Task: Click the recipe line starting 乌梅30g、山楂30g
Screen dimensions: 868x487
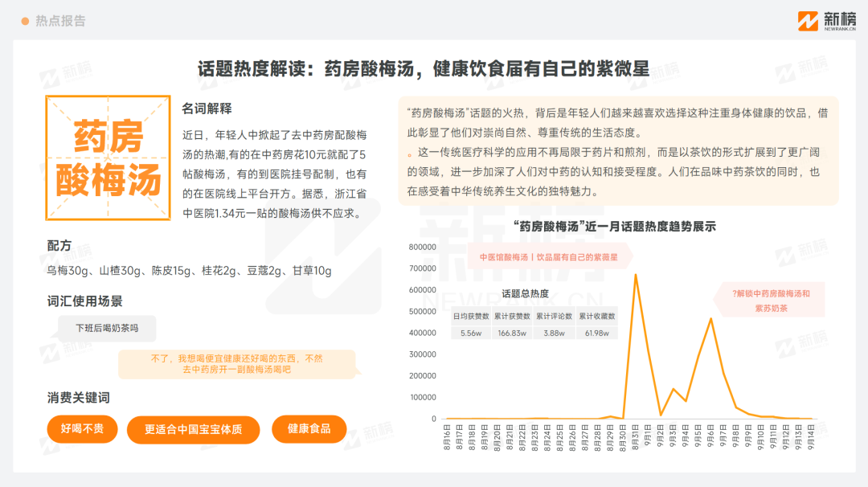Action: 190,271
